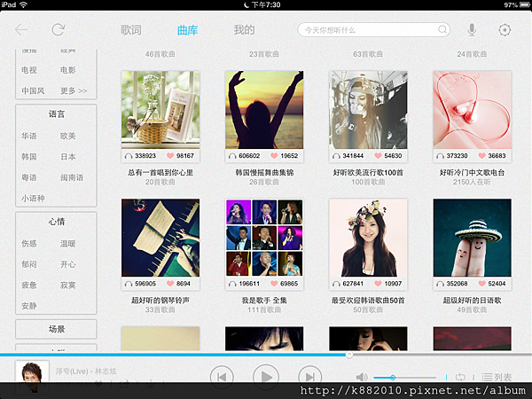The image size is (532, 399).
Task: Tap the headphone icon beside 596905
Action: (129, 284)
